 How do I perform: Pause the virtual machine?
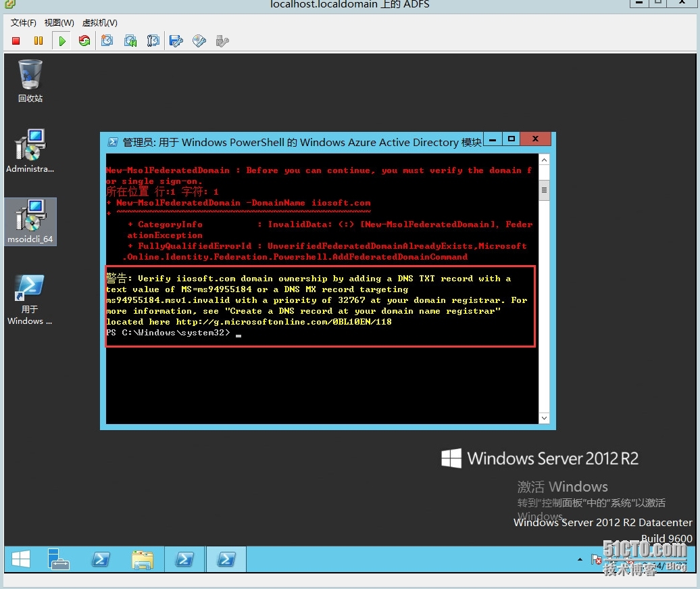coord(39,41)
